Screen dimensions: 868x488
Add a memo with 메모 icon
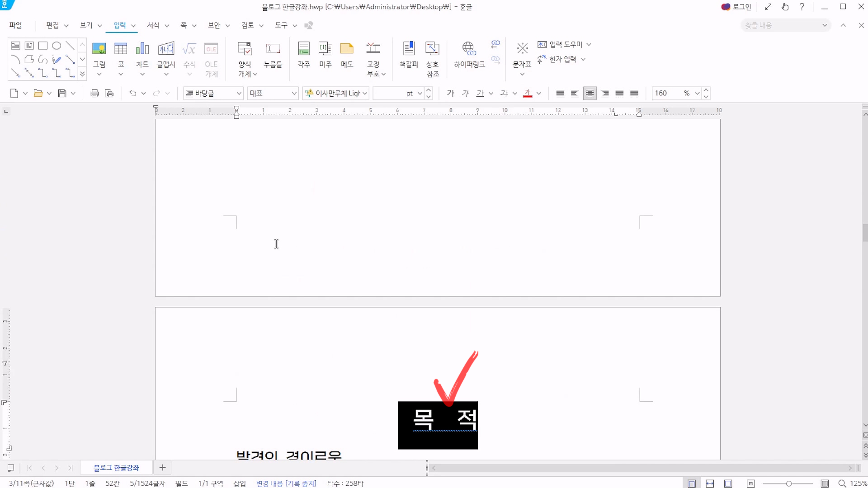(x=347, y=49)
